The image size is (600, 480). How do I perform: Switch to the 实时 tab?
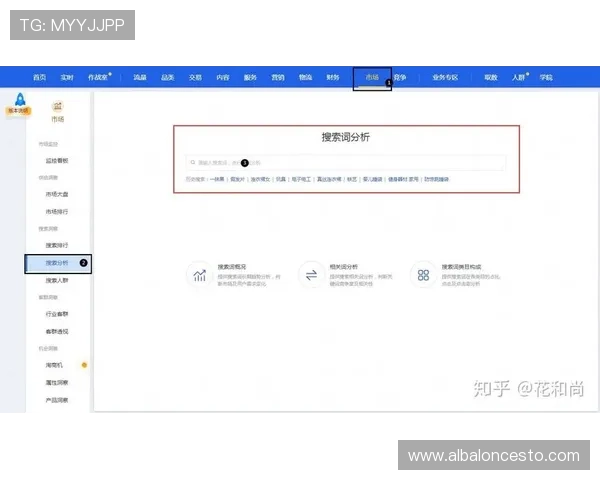[67, 77]
